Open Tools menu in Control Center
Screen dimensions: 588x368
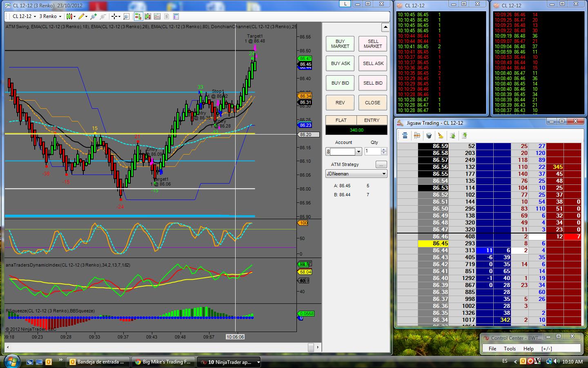pyautogui.click(x=510, y=348)
